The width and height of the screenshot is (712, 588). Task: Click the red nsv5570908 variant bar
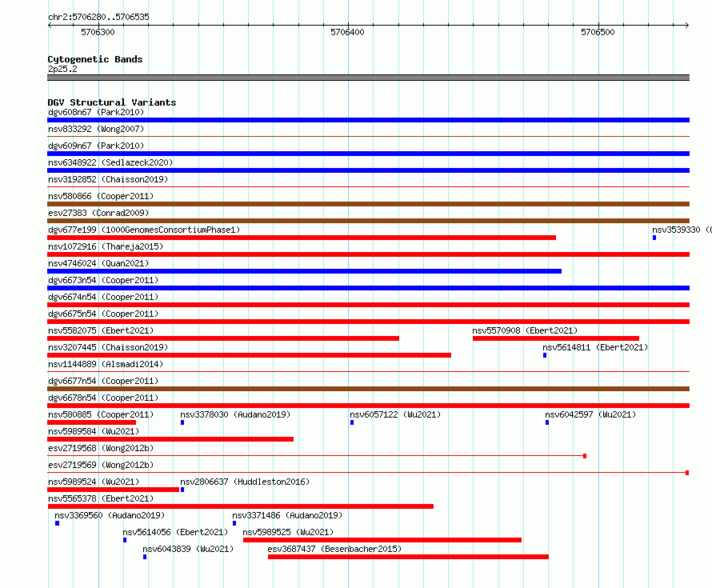pos(556,338)
